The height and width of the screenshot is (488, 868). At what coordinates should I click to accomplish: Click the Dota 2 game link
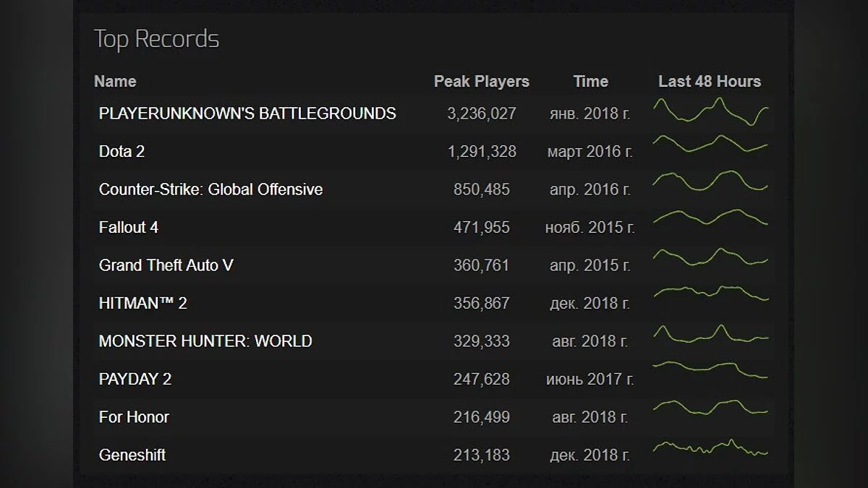122,152
